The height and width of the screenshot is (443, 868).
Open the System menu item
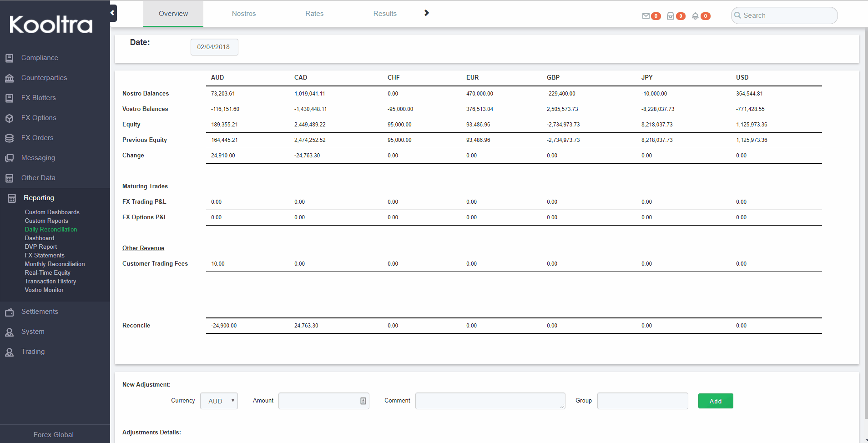point(33,332)
